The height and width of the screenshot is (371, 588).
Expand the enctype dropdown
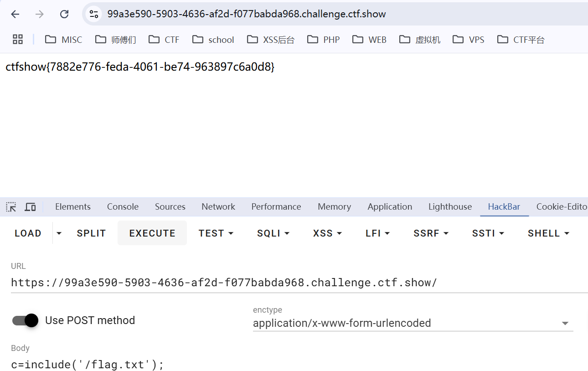(x=565, y=323)
